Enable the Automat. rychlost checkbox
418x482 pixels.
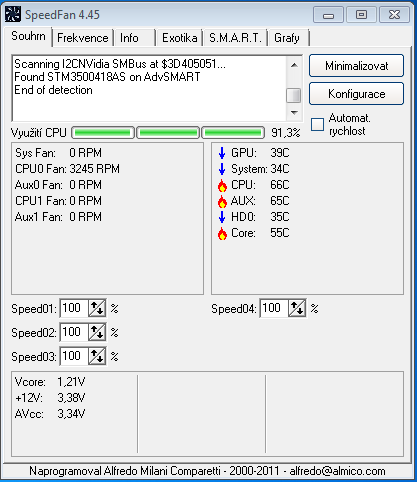pyautogui.click(x=317, y=125)
